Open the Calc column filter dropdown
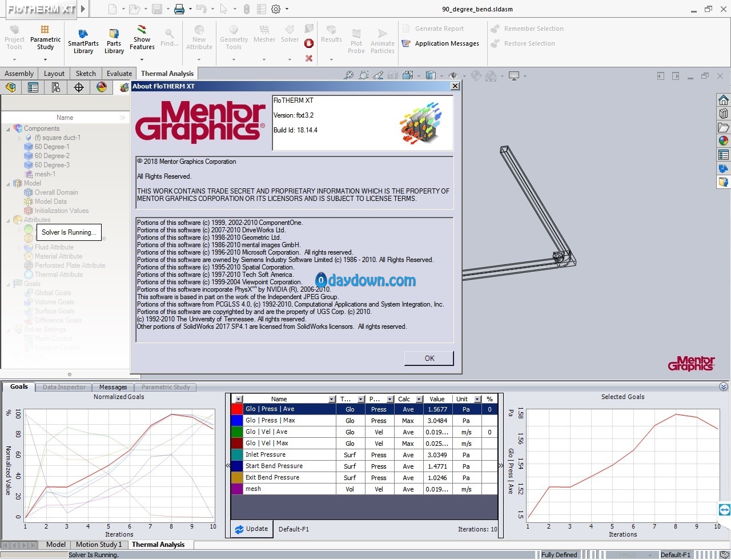 419,399
